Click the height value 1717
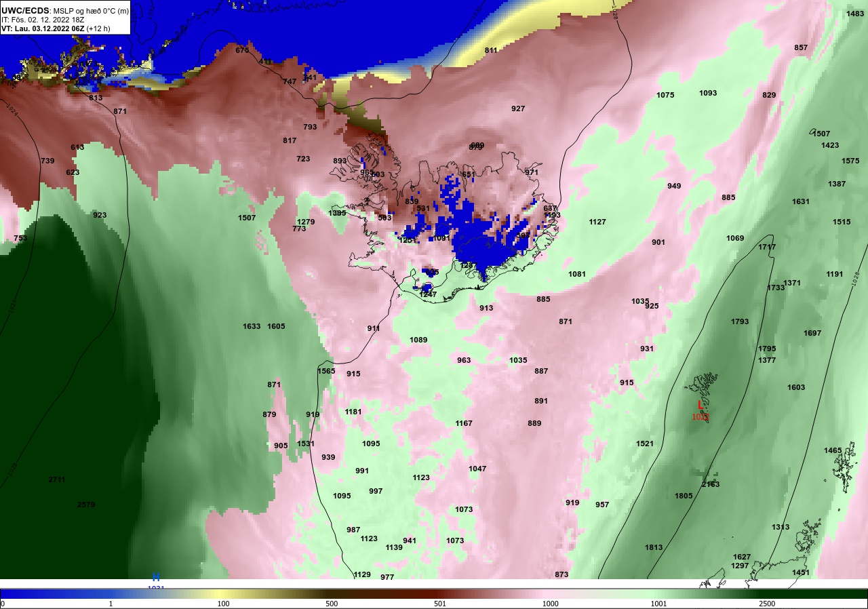Image resolution: width=868 pixels, height=609 pixels. 767,247
